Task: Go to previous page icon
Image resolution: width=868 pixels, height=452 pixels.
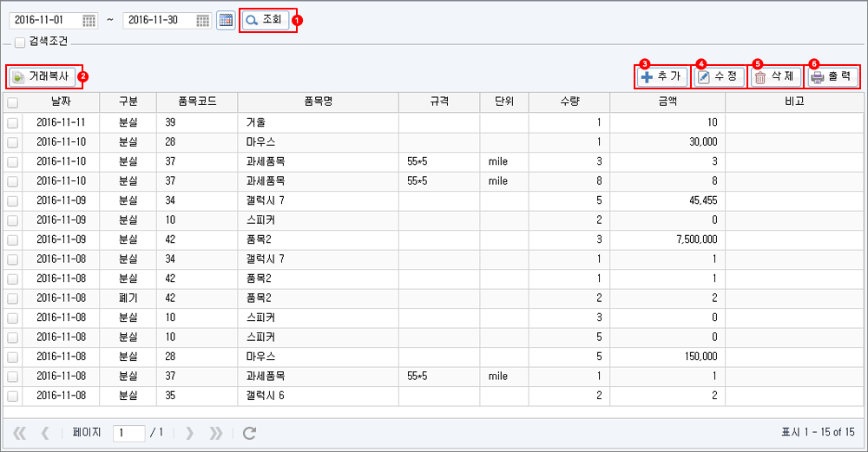Action: tap(45, 433)
